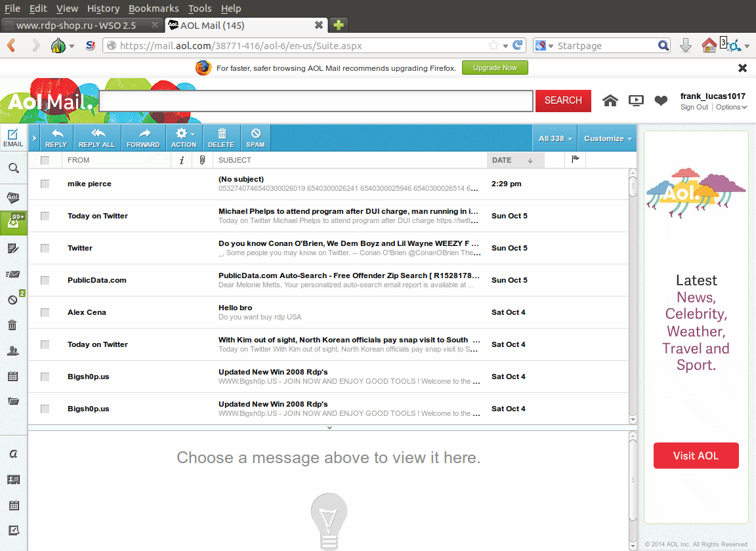Click the browser reload button
Image resolution: width=756 pixels, height=551 pixels.
pyautogui.click(x=517, y=45)
